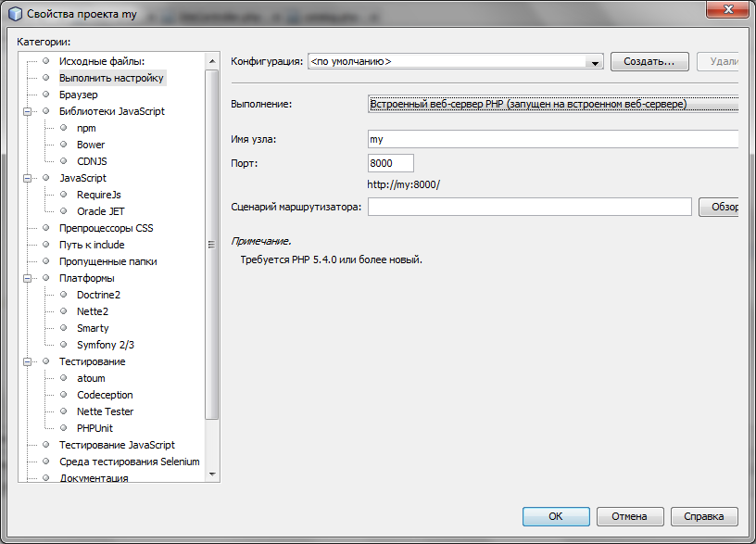Click the Порт input field
This screenshot has width=756, height=544.
390,163
